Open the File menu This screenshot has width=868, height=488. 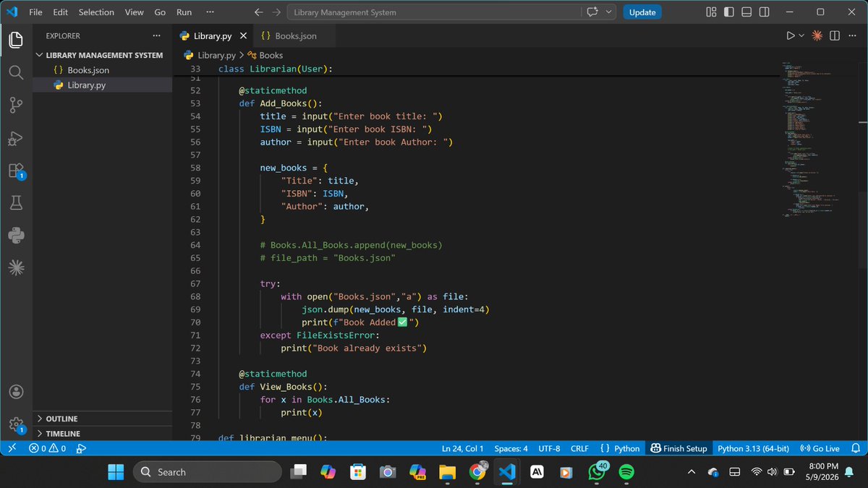35,12
